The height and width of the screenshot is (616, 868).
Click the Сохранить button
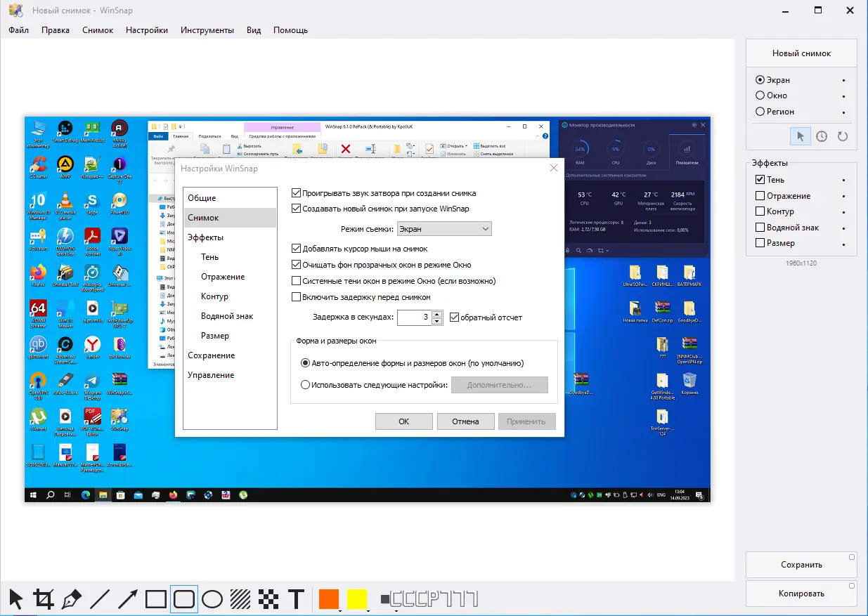coord(801,565)
